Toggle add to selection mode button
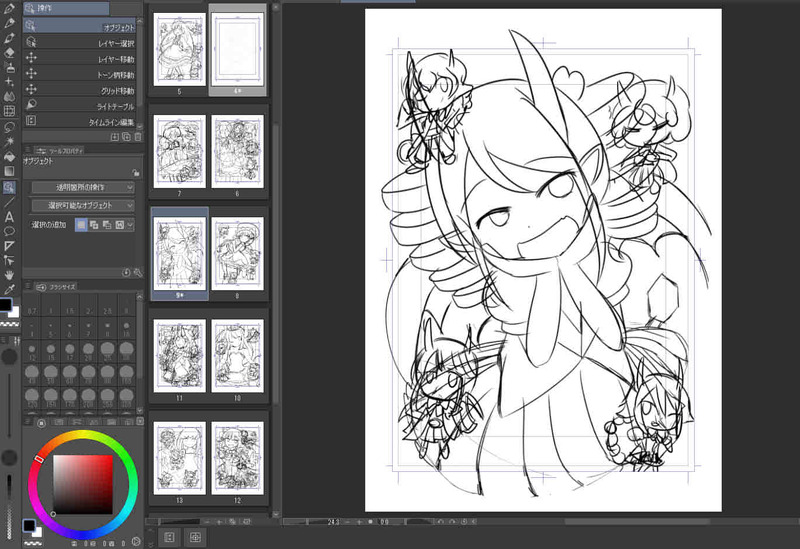 94,224
